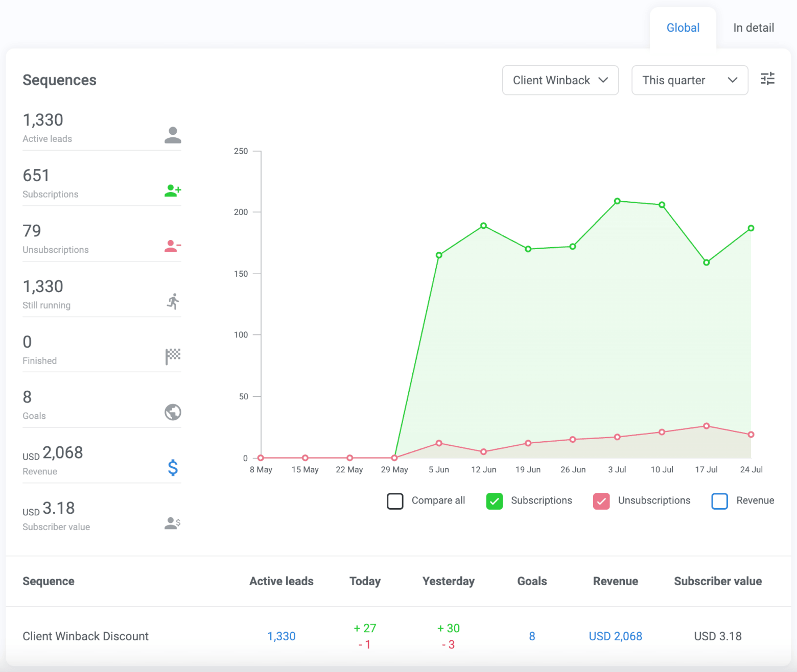This screenshot has width=797, height=672.
Task: Uncheck the green Subscriptions checkbox
Action: point(494,501)
